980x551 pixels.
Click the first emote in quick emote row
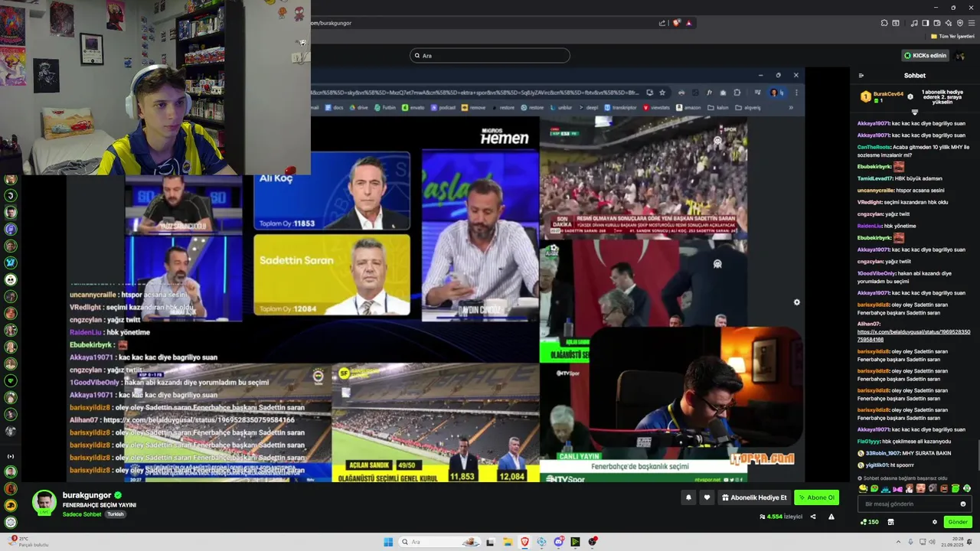click(864, 488)
